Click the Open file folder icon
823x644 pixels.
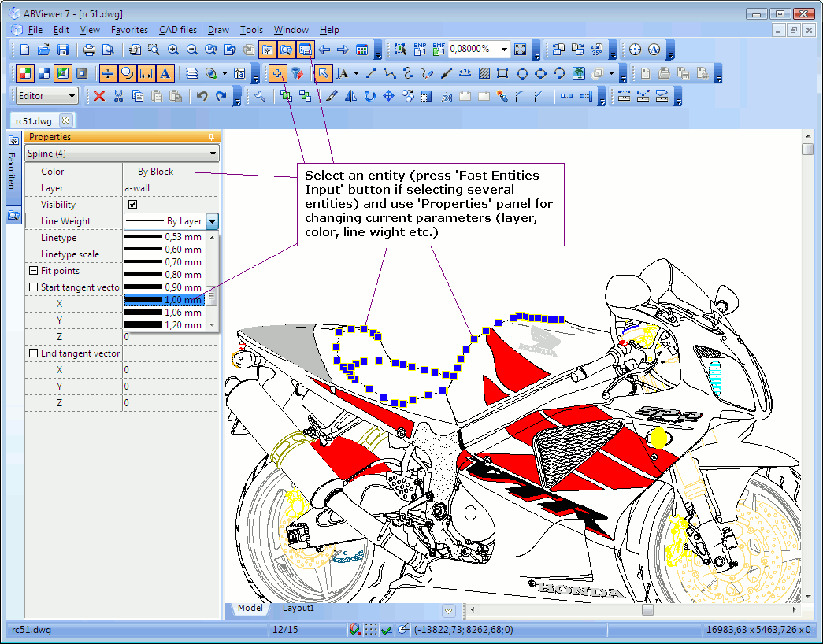[x=43, y=50]
